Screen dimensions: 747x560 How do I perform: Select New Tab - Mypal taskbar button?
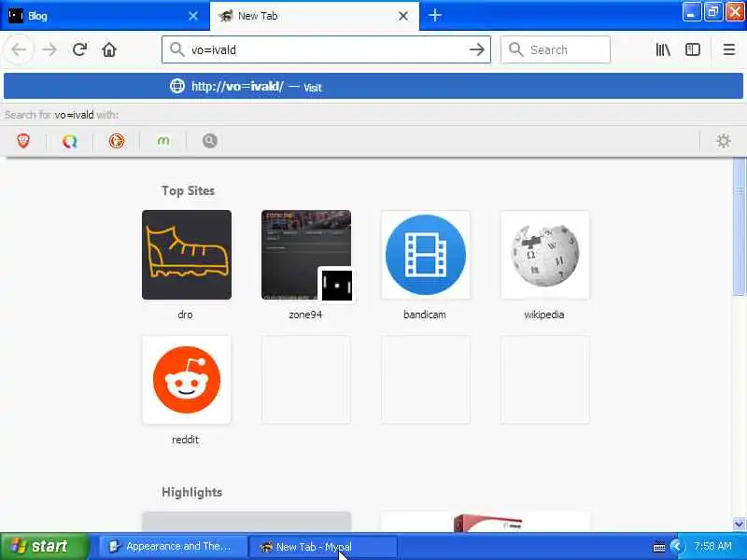pyautogui.click(x=323, y=546)
